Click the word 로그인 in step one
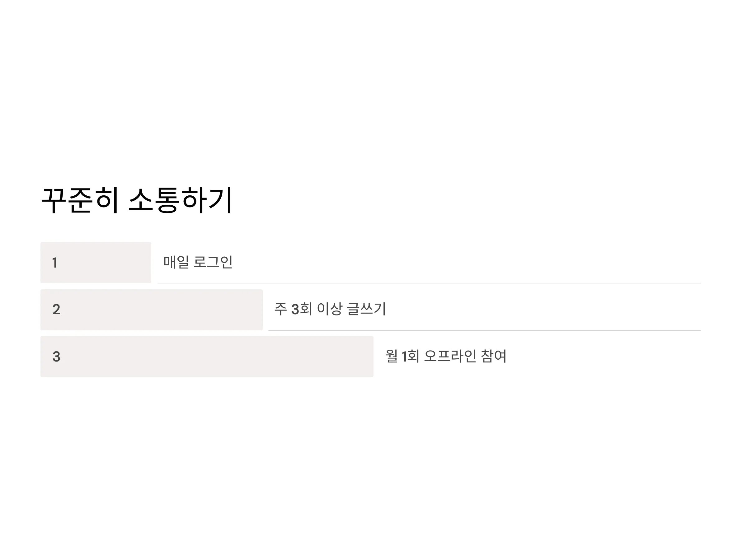This screenshot has height=560, width=747. (213, 262)
